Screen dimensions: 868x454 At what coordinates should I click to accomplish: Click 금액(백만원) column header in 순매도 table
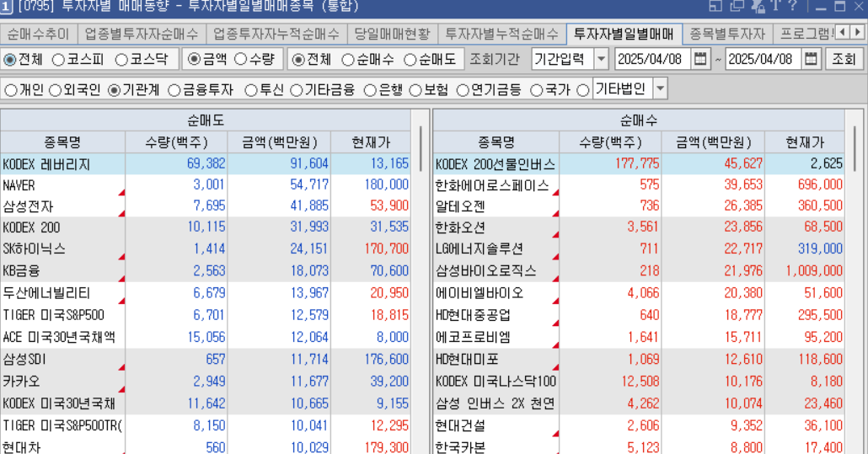279,142
